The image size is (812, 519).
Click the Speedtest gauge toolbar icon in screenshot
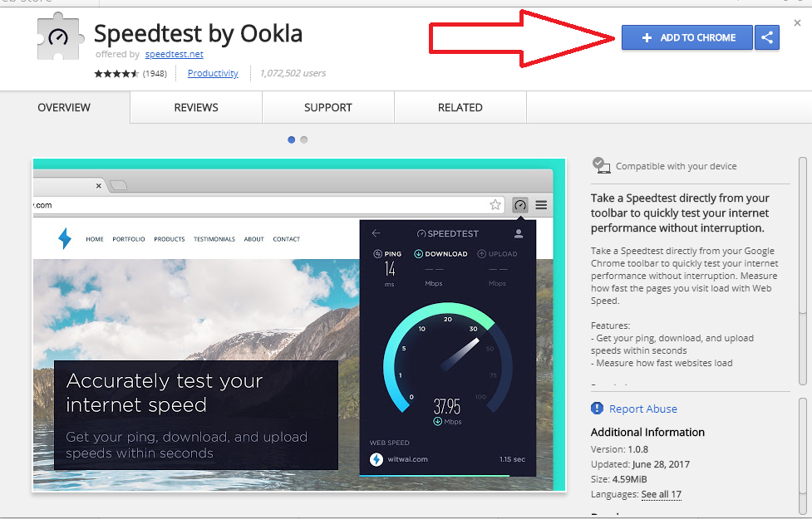click(x=520, y=205)
